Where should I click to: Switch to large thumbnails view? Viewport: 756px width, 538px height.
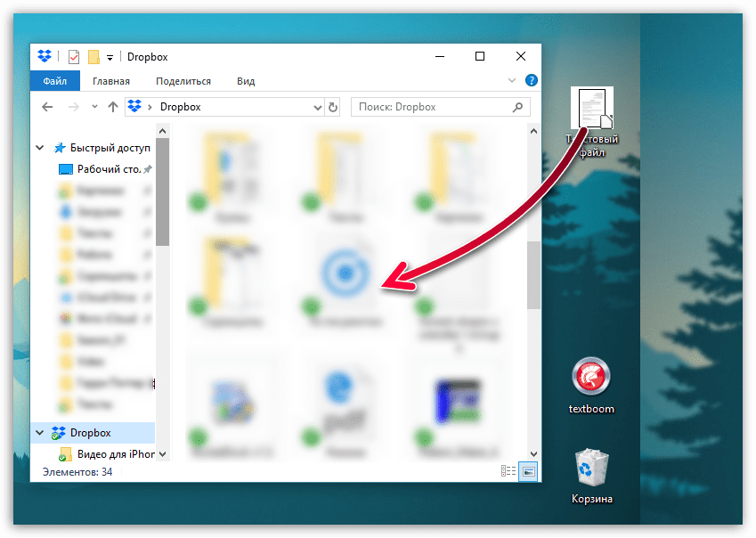point(529,471)
